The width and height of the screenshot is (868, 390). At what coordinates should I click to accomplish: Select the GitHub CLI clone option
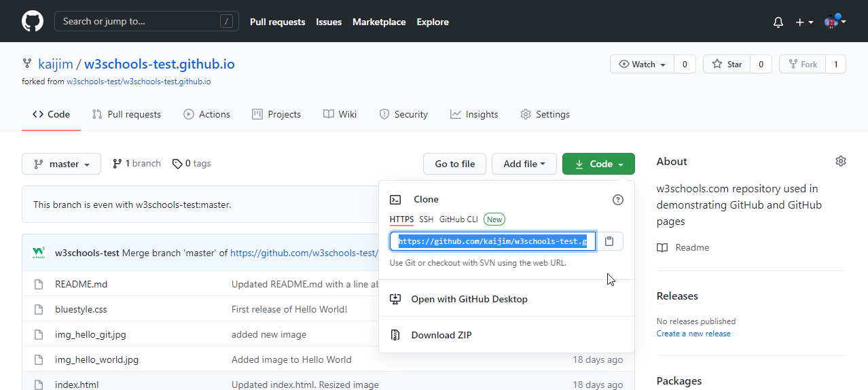(x=458, y=219)
